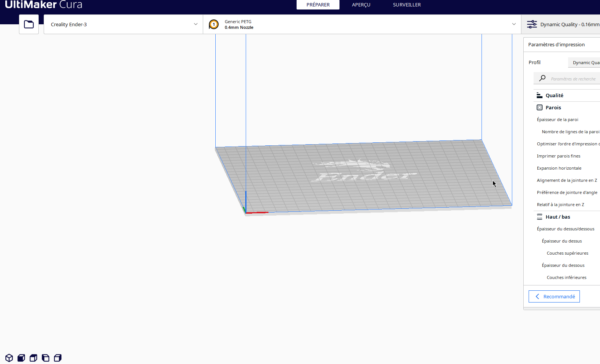
Task: Open the Dynamic Quality 0.16mm settings panel
Action: click(x=561, y=24)
